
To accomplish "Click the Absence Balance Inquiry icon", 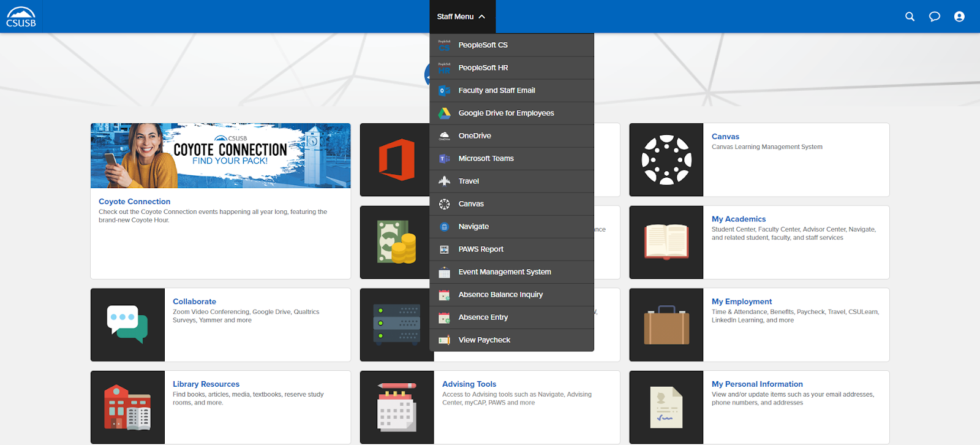I will coord(445,295).
